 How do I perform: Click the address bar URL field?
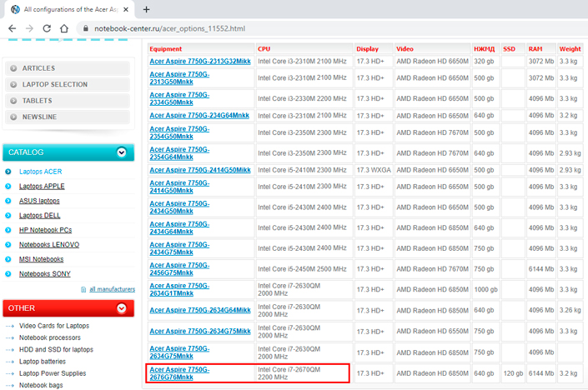[169, 28]
